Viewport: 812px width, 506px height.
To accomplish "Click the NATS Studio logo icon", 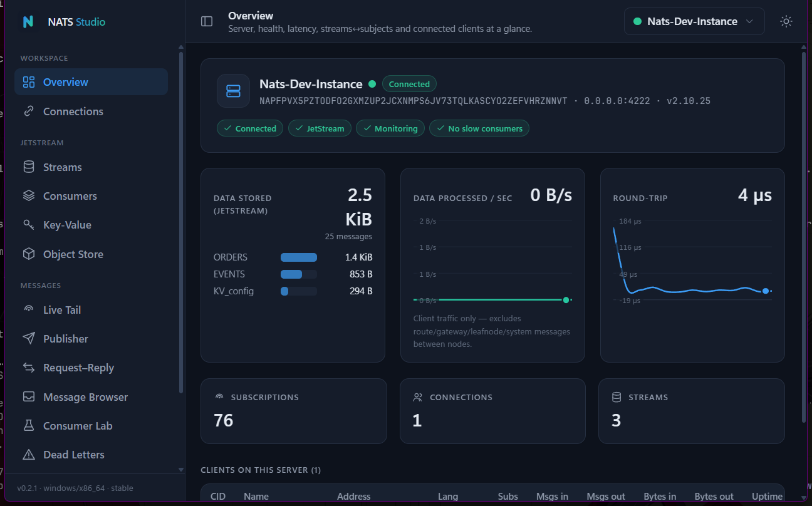I will coord(28,21).
